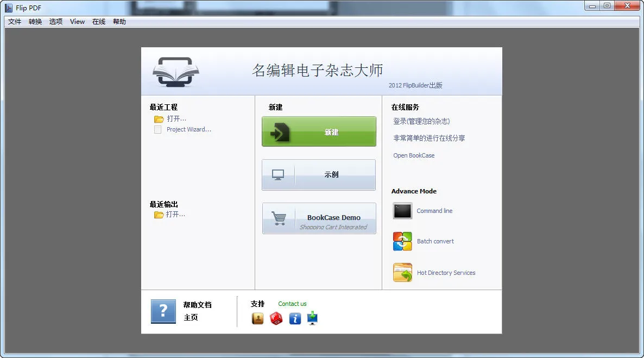Screen dimensions: 644x358
Task: Open the View menu
Action: pyautogui.click(x=77, y=21)
